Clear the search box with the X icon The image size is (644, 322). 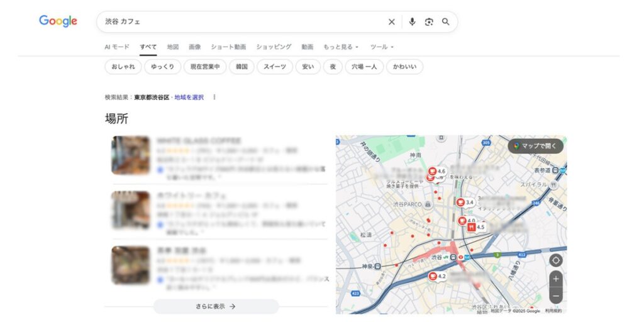pos(391,22)
